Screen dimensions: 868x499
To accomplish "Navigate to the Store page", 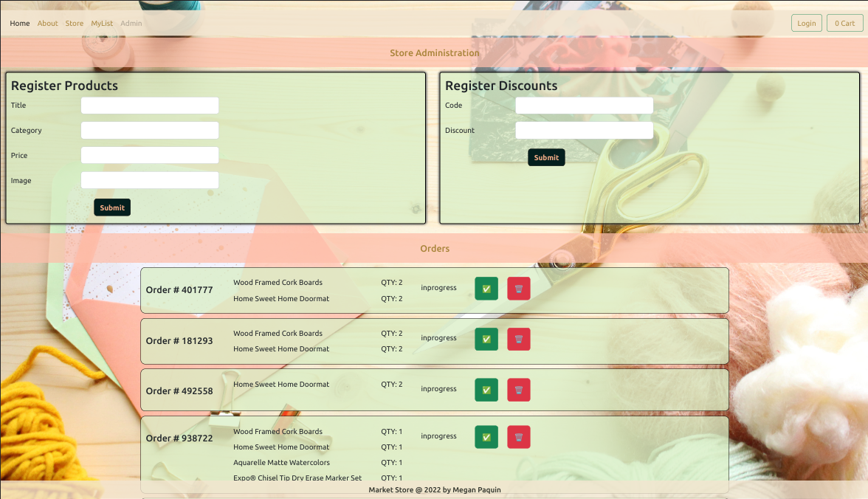I will click(x=75, y=24).
